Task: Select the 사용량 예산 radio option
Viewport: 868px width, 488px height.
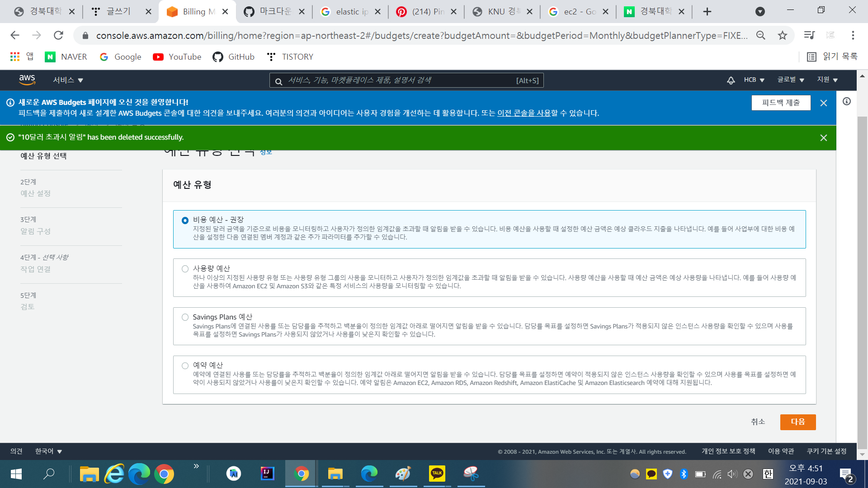Action: (x=185, y=269)
